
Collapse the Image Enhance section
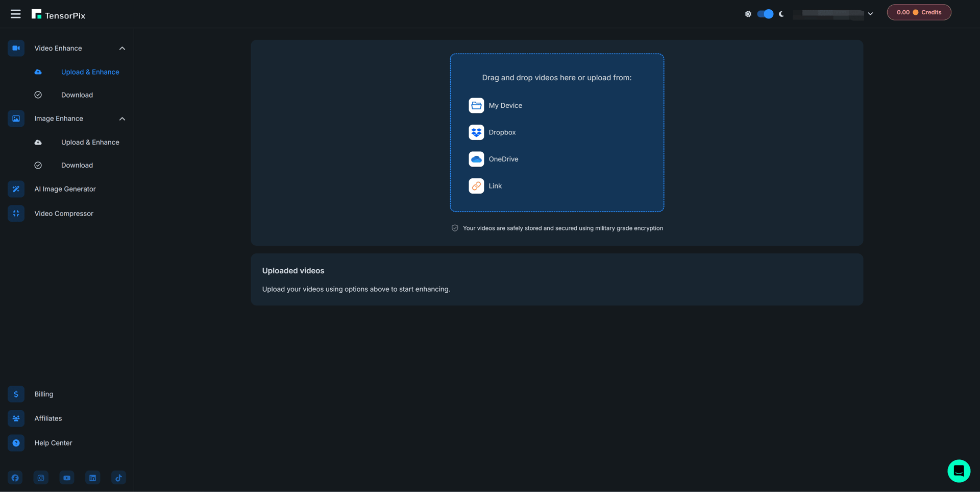(x=122, y=119)
